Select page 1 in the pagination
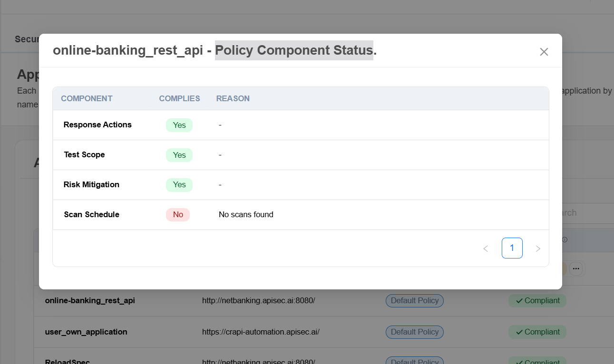This screenshot has height=364, width=614. [x=512, y=248]
